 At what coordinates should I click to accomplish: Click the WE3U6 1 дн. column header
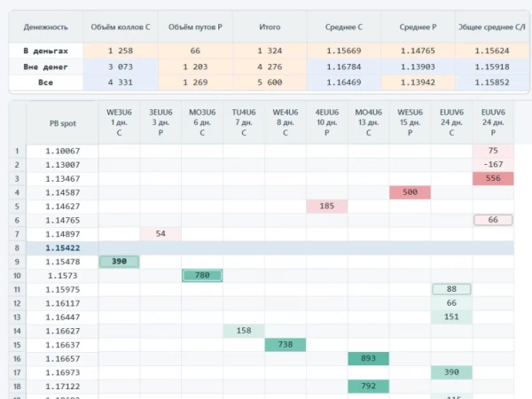pos(119,122)
